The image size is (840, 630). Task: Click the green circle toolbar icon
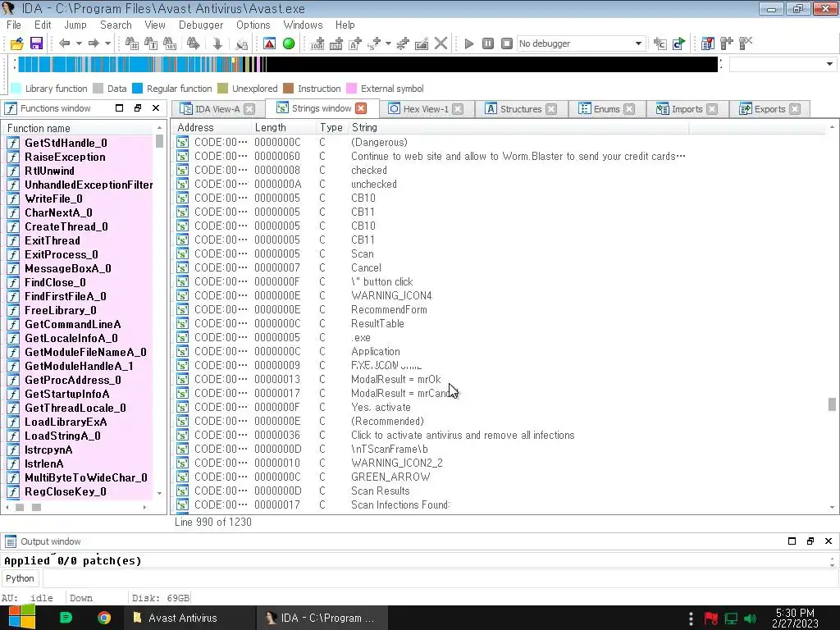[x=289, y=43]
